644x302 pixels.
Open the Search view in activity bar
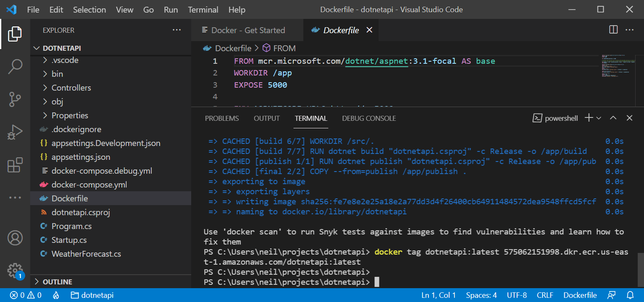click(x=15, y=67)
